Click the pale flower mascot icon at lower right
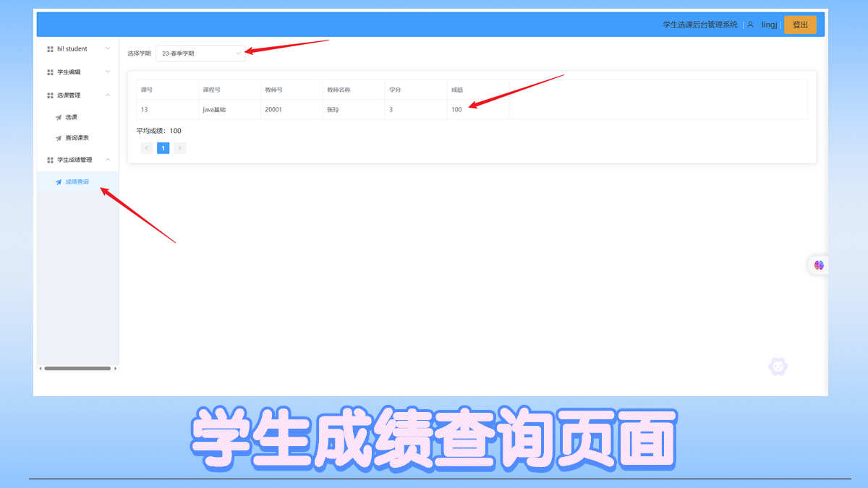Image resolution: width=868 pixels, height=488 pixels. tap(778, 367)
